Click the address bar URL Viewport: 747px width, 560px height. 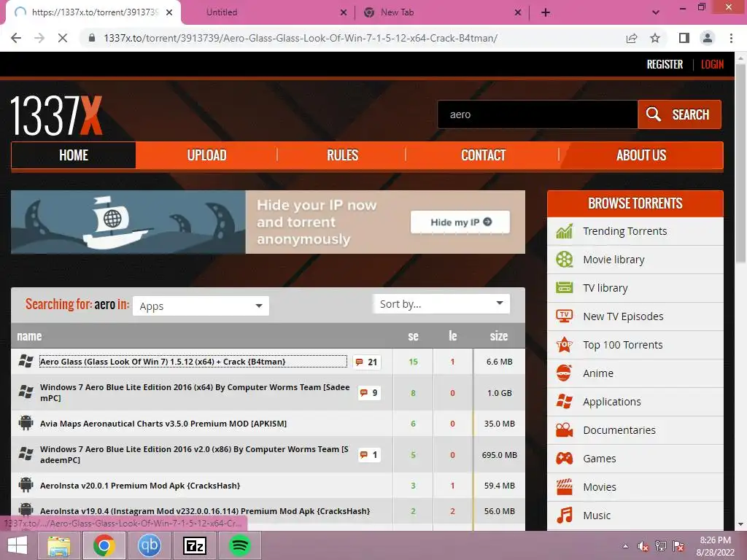click(x=301, y=38)
